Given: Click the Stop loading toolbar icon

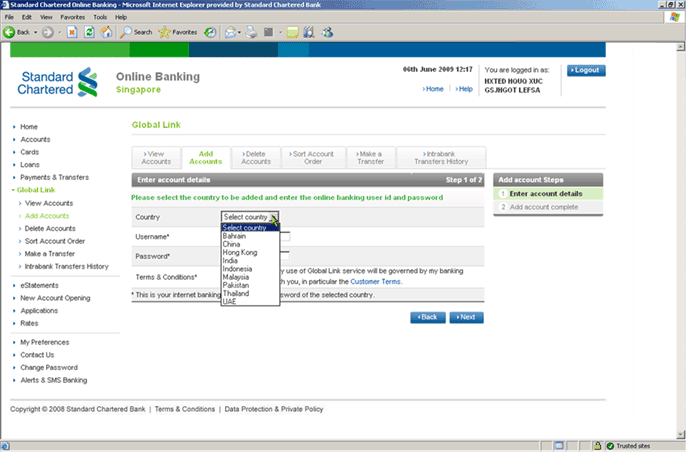Looking at the screenshot, I should tap(72, 32).
